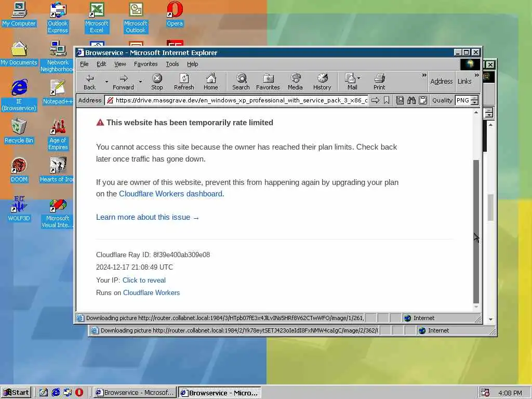Expand the Links bar chevron
The height and width of the screenshot is (399, 532).
point(477,75)
